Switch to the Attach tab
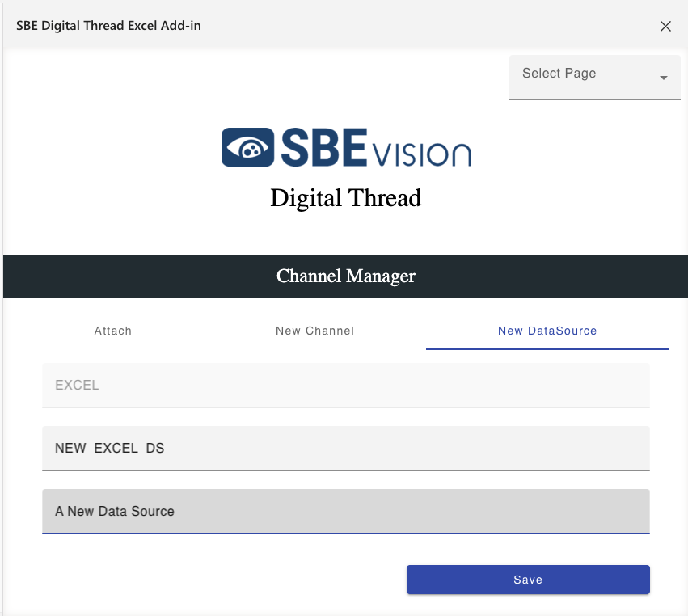688x616 pixels. point(113,331)
